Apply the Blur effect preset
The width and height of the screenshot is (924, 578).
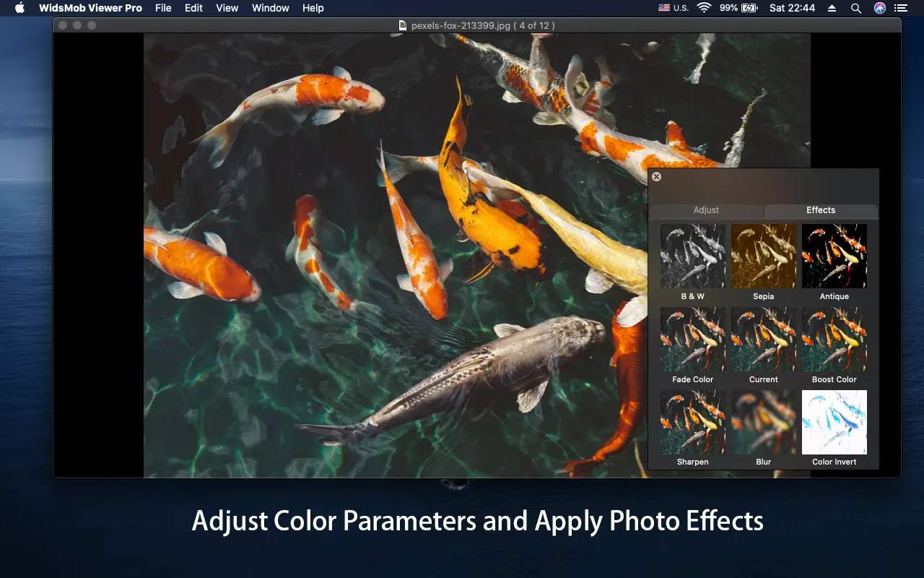[763, 422]
